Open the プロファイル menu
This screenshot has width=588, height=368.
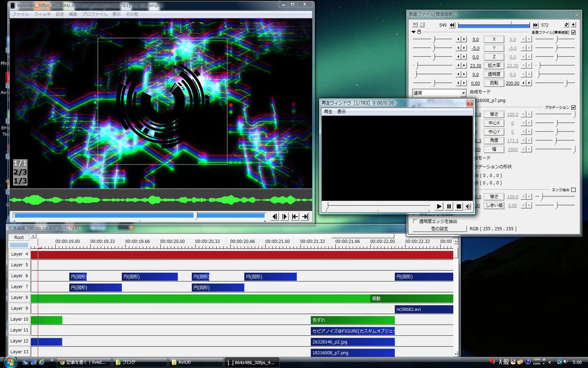click(x=95, y=14)
